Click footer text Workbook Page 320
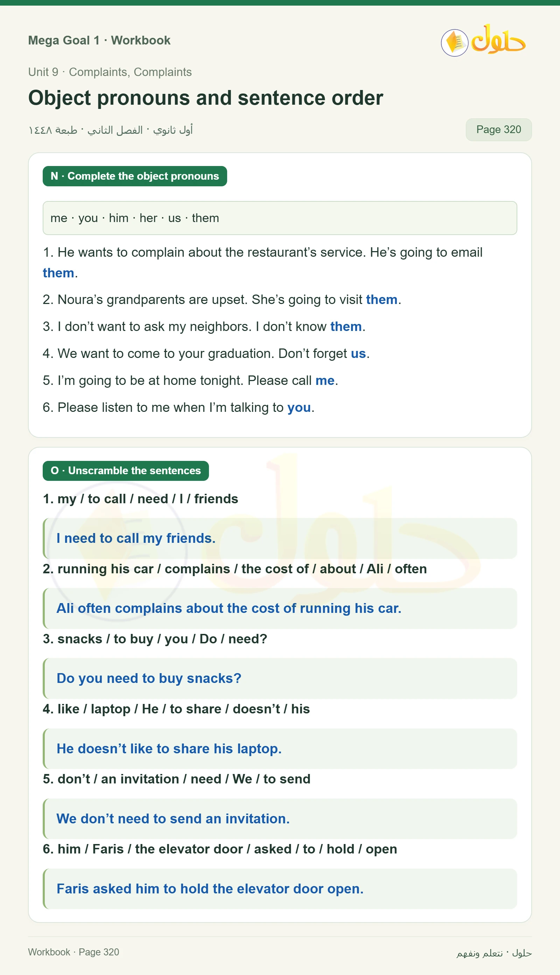This screenshot has height=975, width=560. 73,952
